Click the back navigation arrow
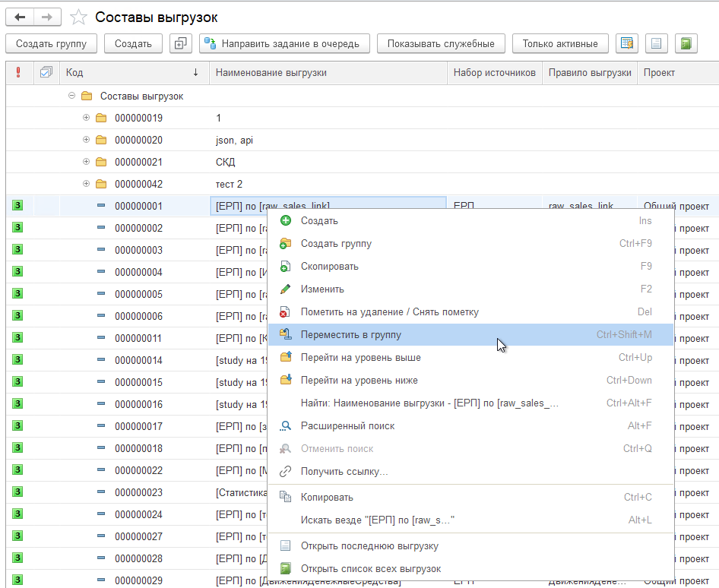719x588 pixels. tap(20, 17)
